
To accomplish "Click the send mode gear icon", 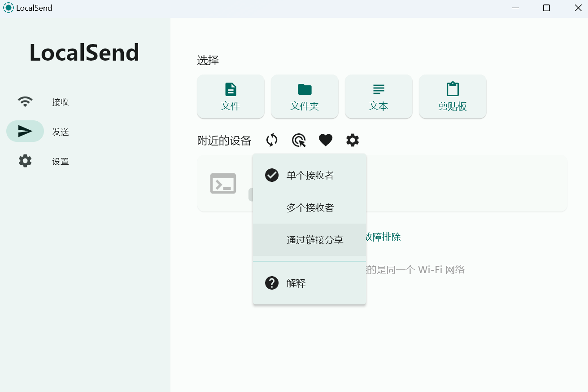I will click(353, 140).
